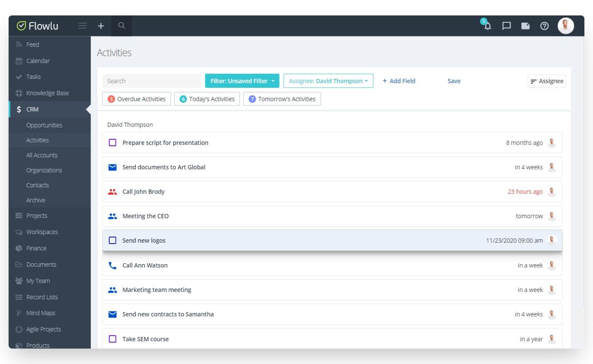Click the Tasks checkmark icon
Viewport: 593px width, 364px height.
pos(19,77)
